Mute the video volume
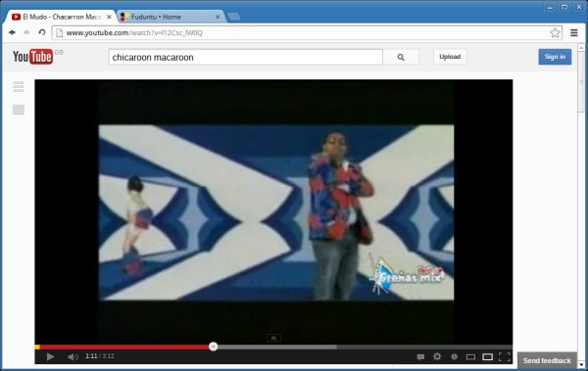The height and width of the screenshot is (371, 588). (x=73, y=356)
